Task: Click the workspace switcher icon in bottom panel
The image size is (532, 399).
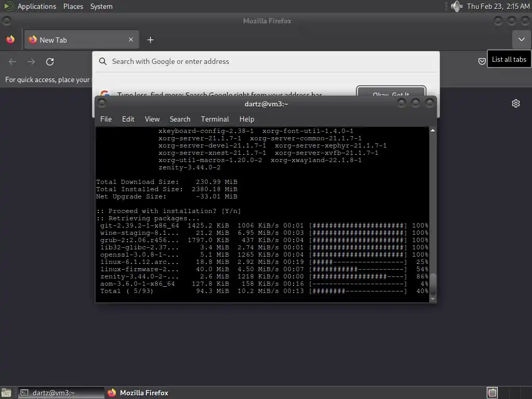Action: click(492, 393)
